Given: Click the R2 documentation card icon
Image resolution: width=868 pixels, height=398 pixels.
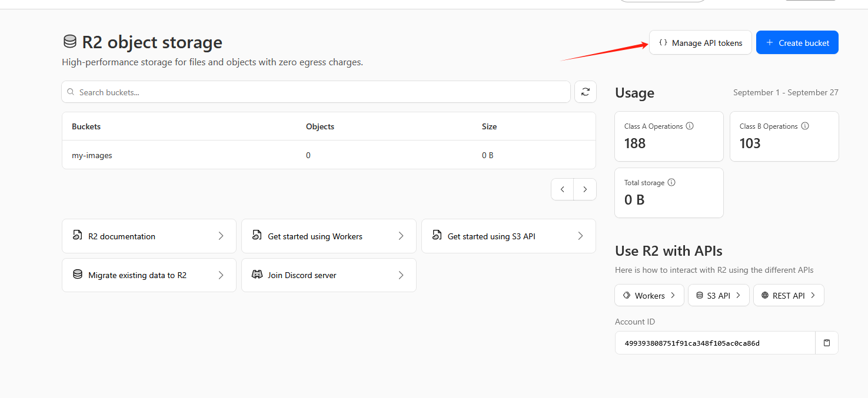Looking at the screenshot, I should pos(77,236).
